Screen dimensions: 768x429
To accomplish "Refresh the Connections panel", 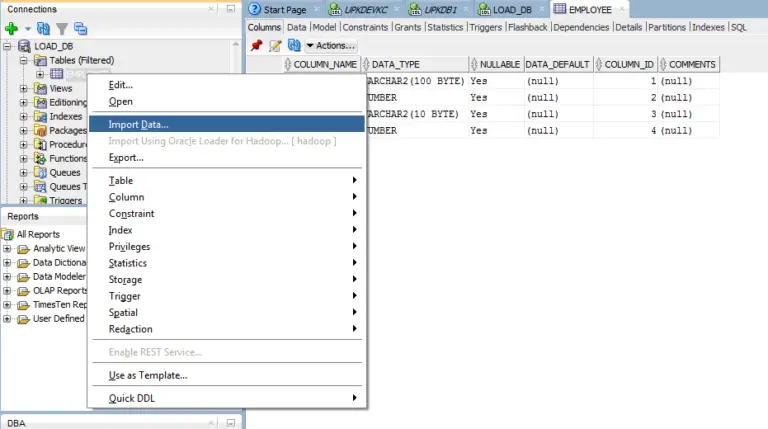I will coord(44,29).
